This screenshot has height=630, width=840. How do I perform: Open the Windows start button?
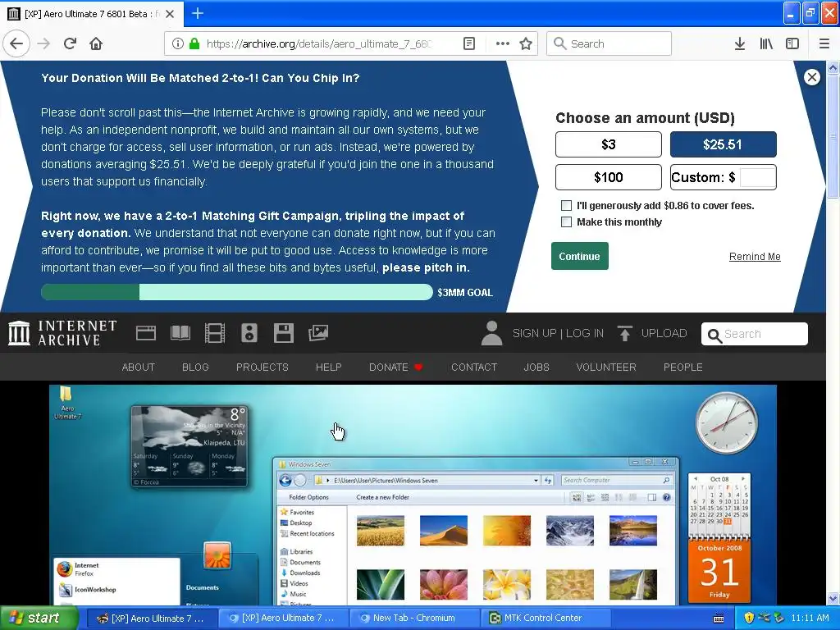point(39,618)
